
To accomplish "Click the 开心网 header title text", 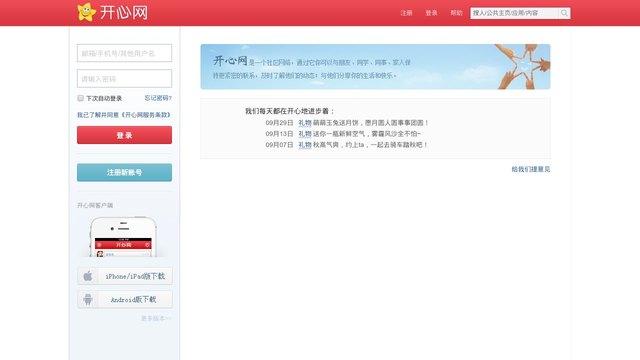I will coord(124,13).
